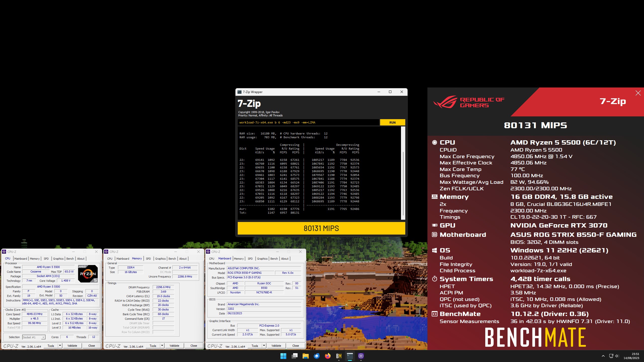Image resolution: width=644 pixels, height=362 pixels.
Task: Click the System Timers stopwatch icon
Action: coord(434,279)
